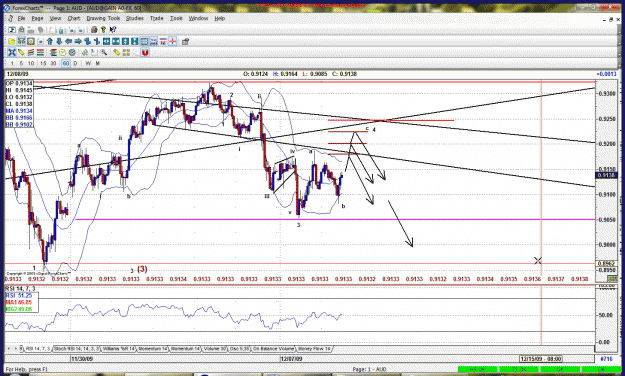Image resolution: width=625 pixels, height=376 pixels.
Task: Open the Help menu
Action: (x=220, y=18)
